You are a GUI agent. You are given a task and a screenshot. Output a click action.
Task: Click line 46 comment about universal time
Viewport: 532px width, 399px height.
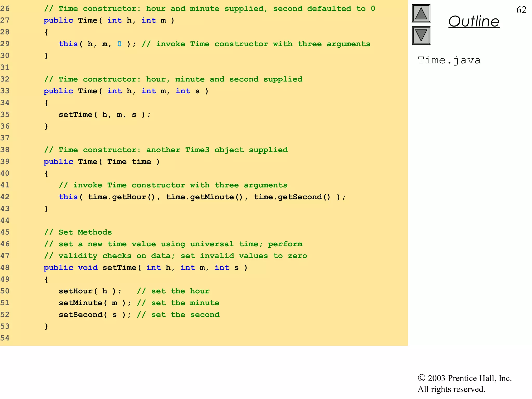[x=173, y=244]
